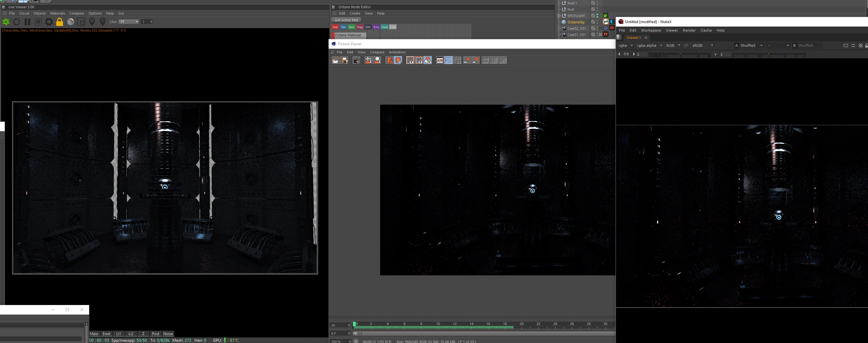Expand the SPOTLIGHT tree item
This screenshot has height=343, width=868.
[x=559, y=15]
